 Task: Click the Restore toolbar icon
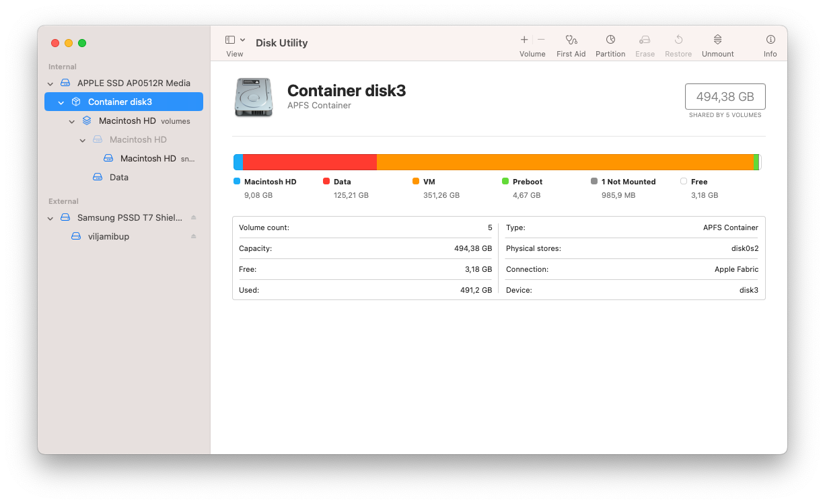coord(678,40)
